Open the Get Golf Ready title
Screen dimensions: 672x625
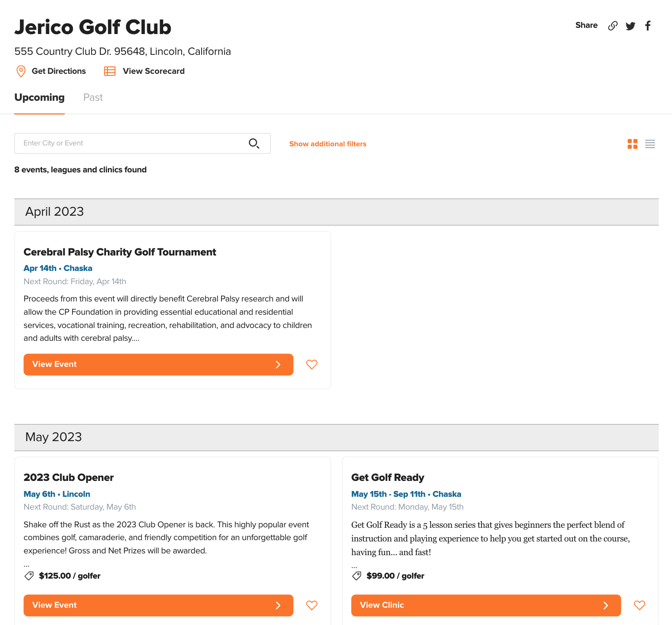pos(388,478)
